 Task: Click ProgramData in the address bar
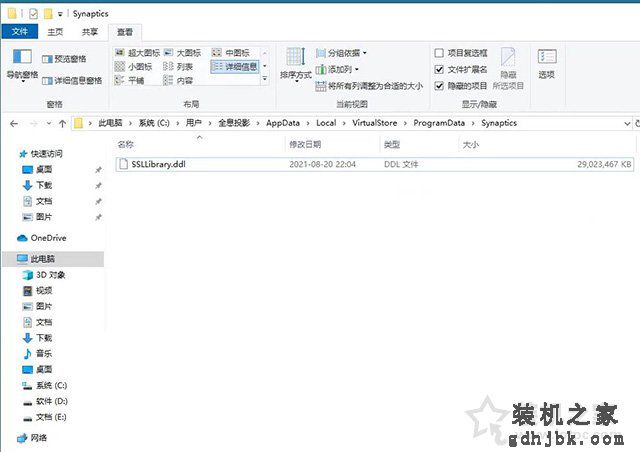[x=439, y=123]
